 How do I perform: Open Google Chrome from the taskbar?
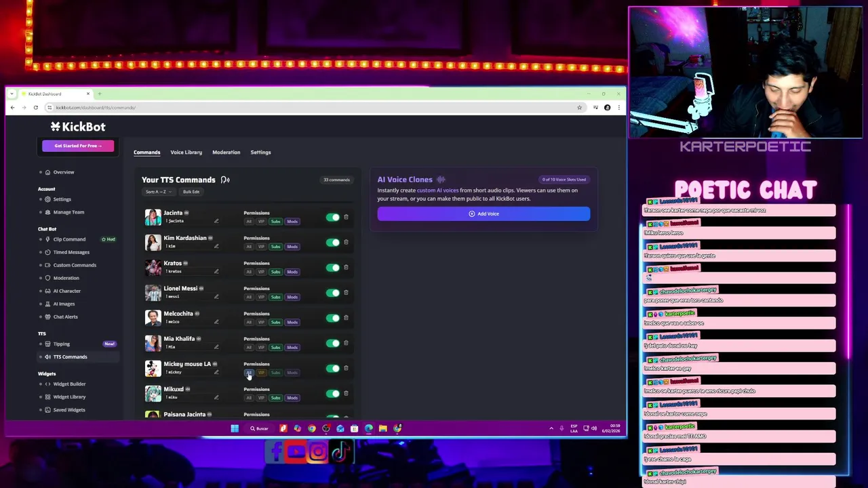(x=311, y=428)
